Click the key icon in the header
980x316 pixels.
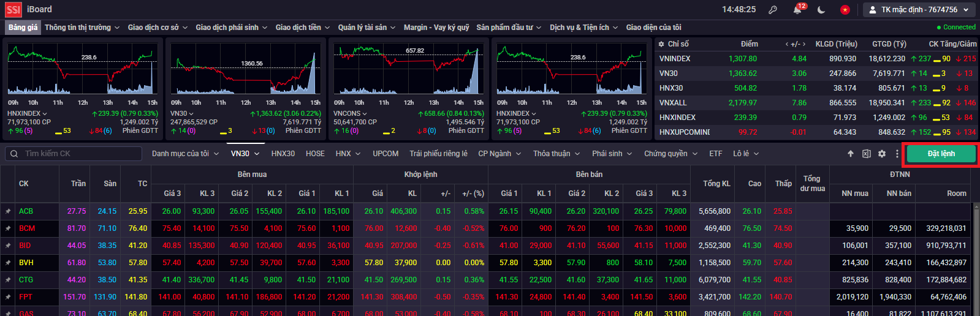click(773, 10)
